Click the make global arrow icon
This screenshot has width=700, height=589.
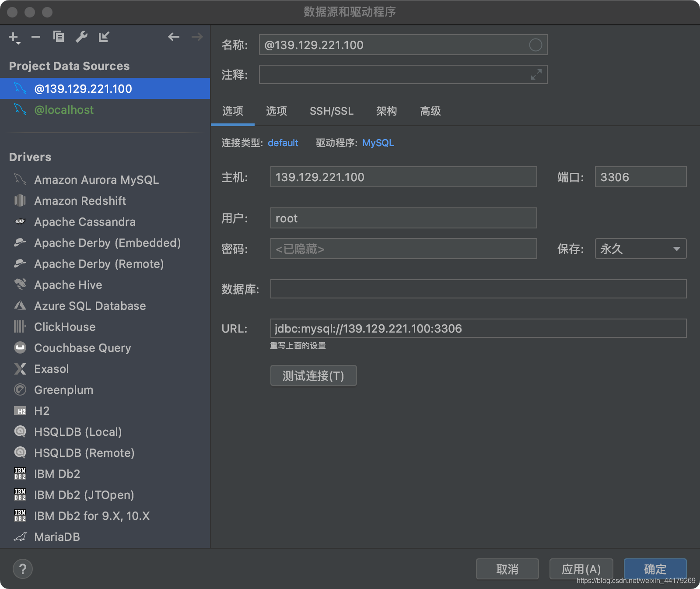tap(104, 37)
